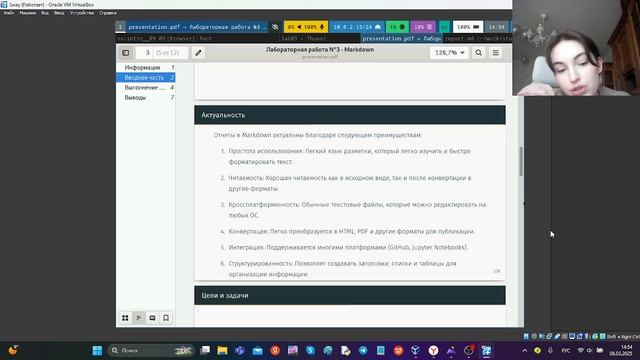Open the Устройства menu in VirtualBox
The width and height of the screenshot is (640, 360).
[82, 13]
